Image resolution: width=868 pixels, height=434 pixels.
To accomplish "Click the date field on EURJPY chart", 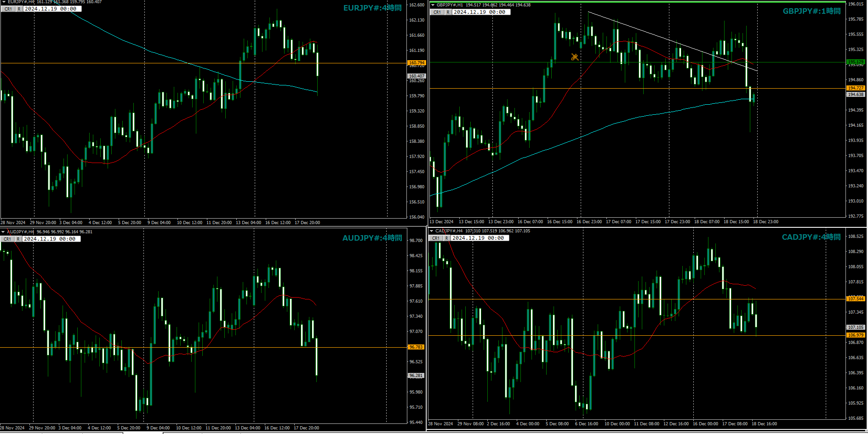I will 52,9.
